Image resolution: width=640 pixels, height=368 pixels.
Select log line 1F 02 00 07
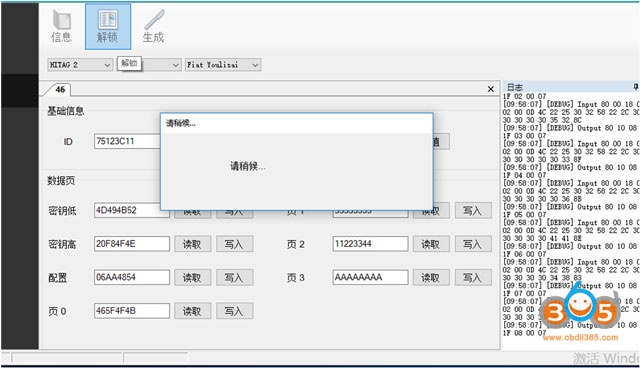[x=524, y=96]
